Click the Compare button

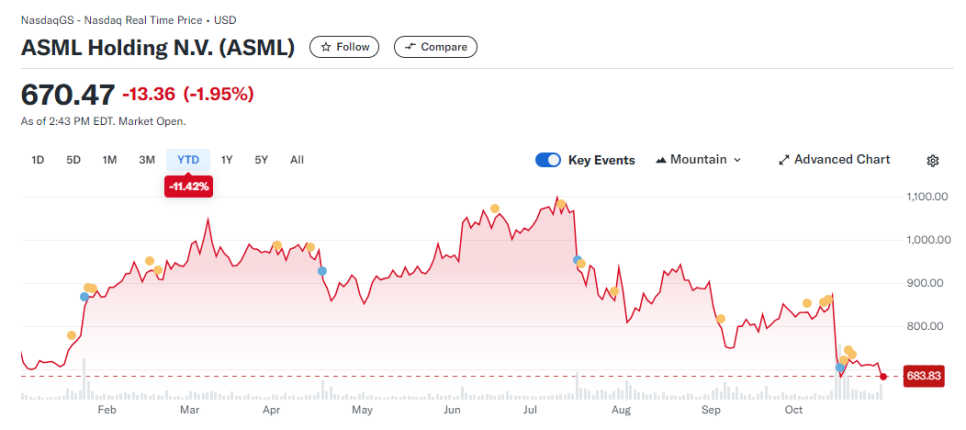pyautogui.click(x=436, y=47)
